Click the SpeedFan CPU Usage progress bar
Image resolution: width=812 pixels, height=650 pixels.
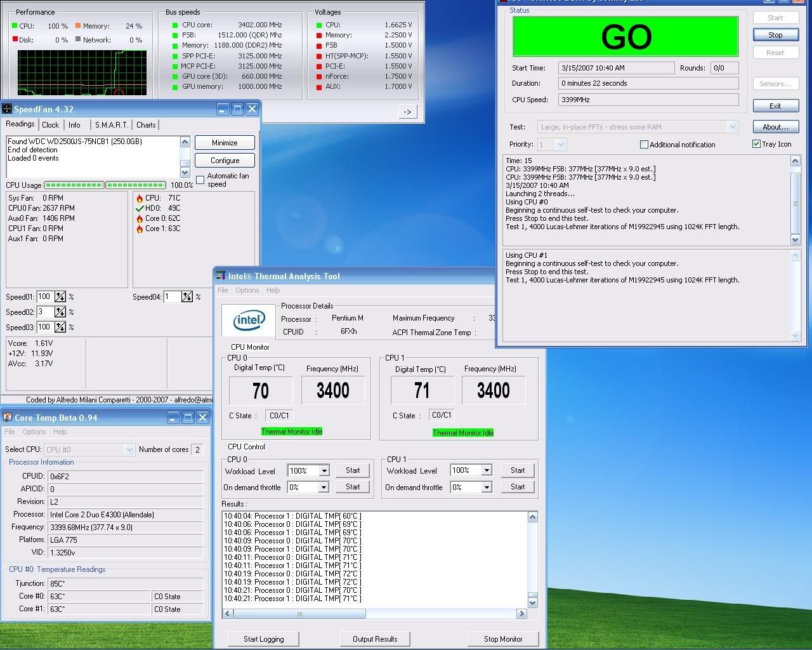pos(105,185)
